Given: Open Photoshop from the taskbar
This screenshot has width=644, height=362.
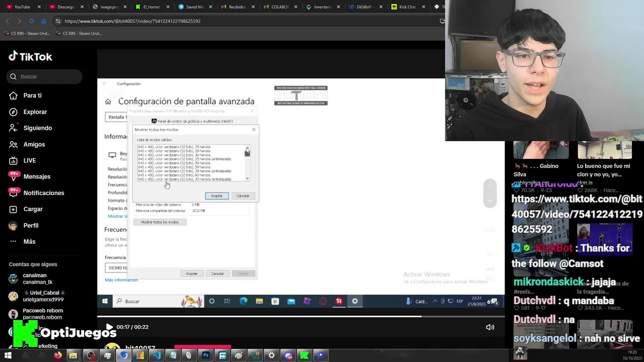Looking at the screenshot, I should 206,355.
